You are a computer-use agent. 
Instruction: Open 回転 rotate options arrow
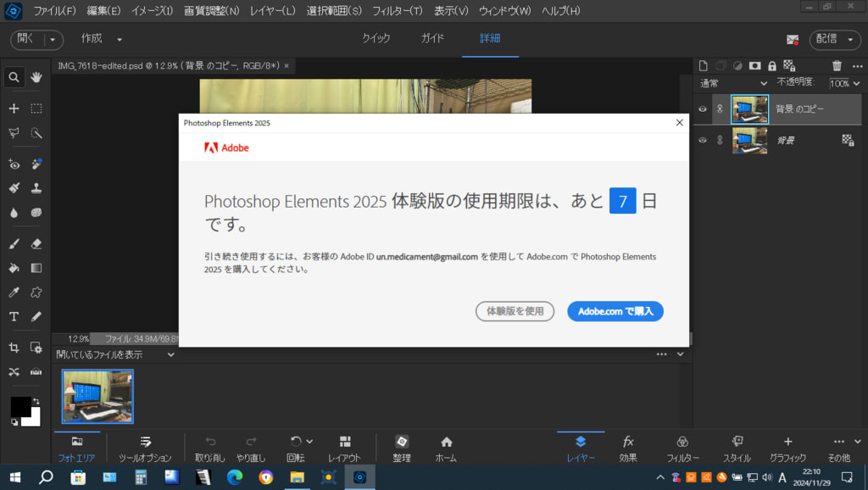pos(309,442)
